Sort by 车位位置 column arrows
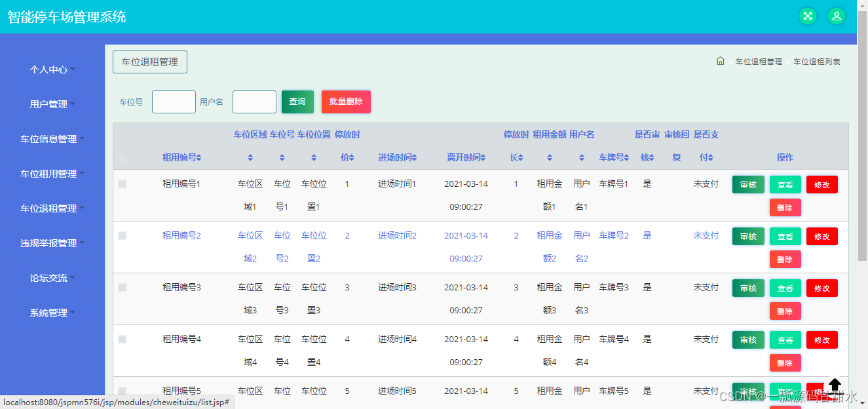Screen dimensions: 868x409 (x=314, y=158)
